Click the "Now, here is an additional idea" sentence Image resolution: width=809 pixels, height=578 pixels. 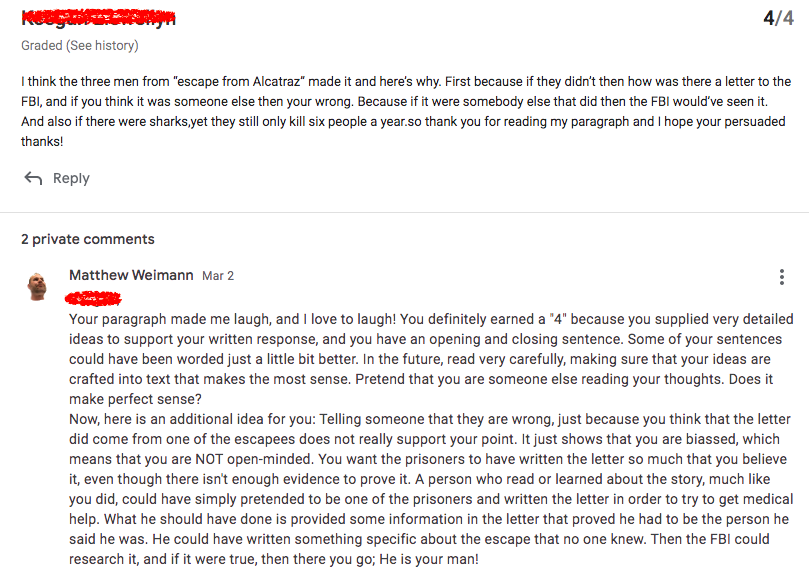pos(190,419)
